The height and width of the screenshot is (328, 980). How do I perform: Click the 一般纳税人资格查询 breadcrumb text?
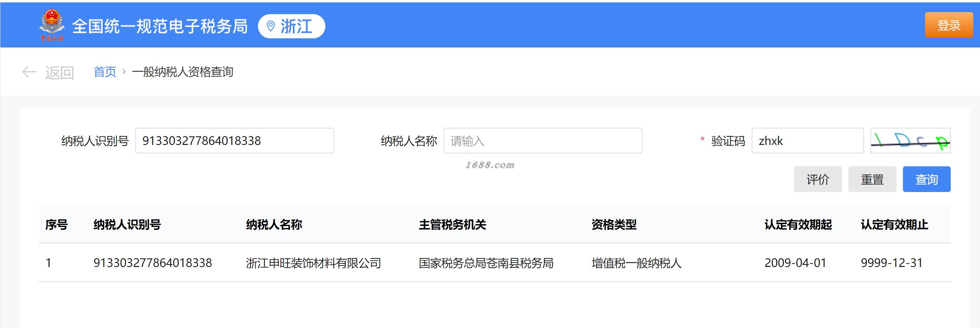(183, 71)
